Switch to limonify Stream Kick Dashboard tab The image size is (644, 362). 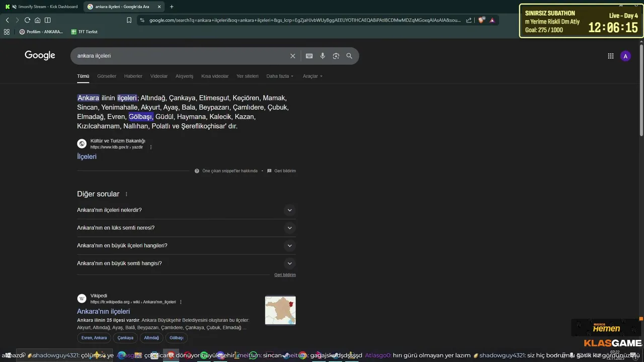[x=41, y=7]
